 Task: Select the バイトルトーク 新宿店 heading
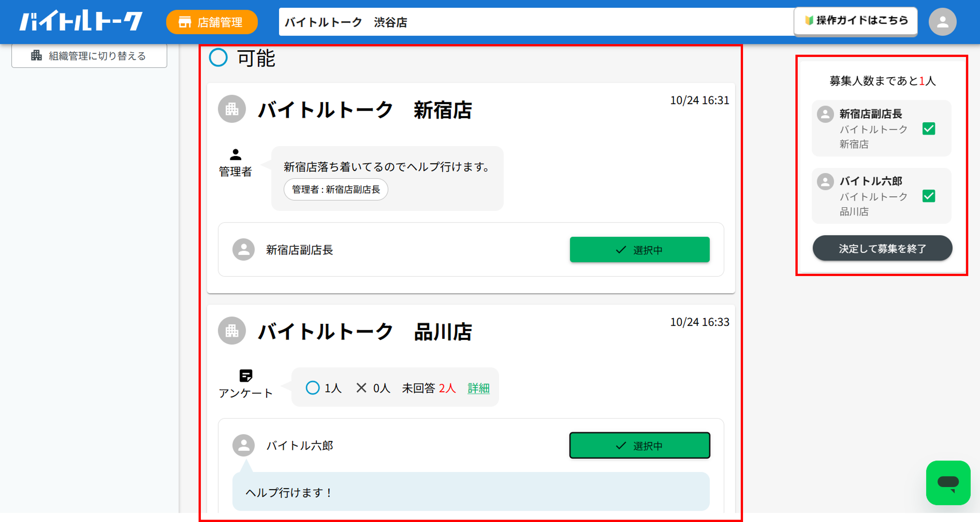click(365, 110)
